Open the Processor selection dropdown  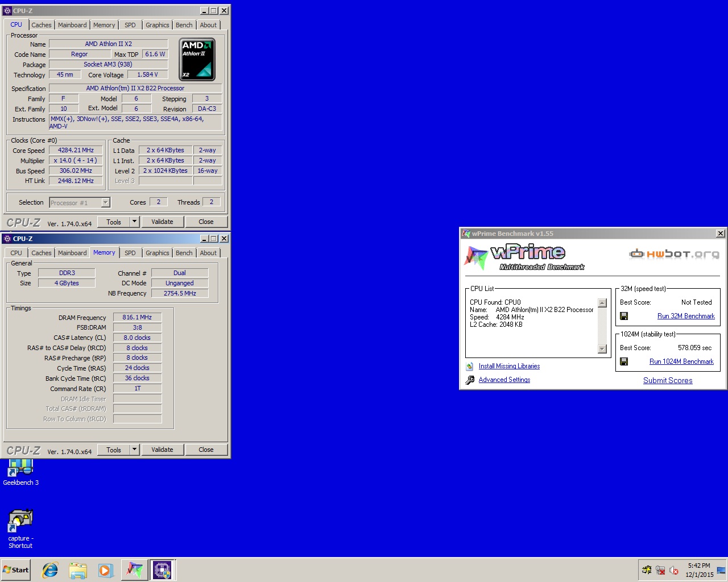click(x=105, y=203)
